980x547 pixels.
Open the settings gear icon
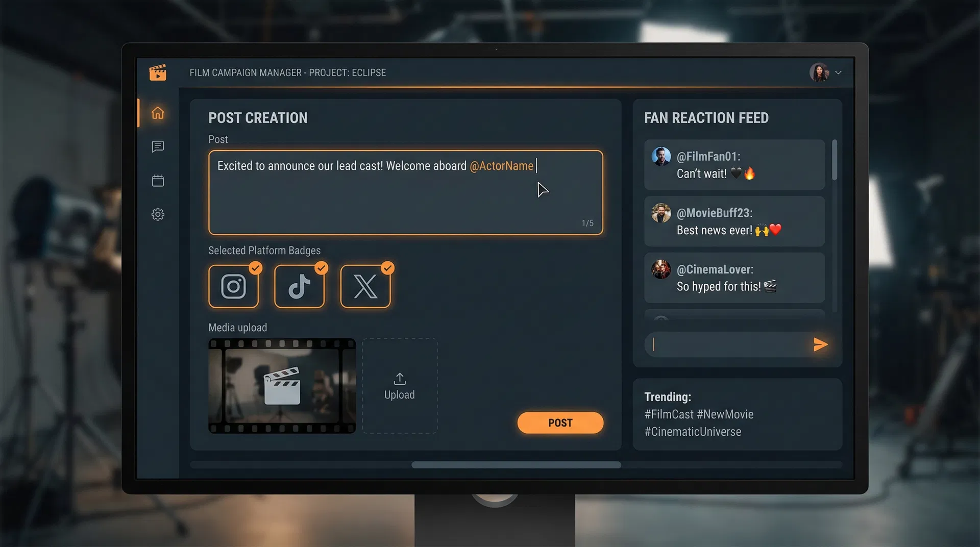click(x=158, y=214)
